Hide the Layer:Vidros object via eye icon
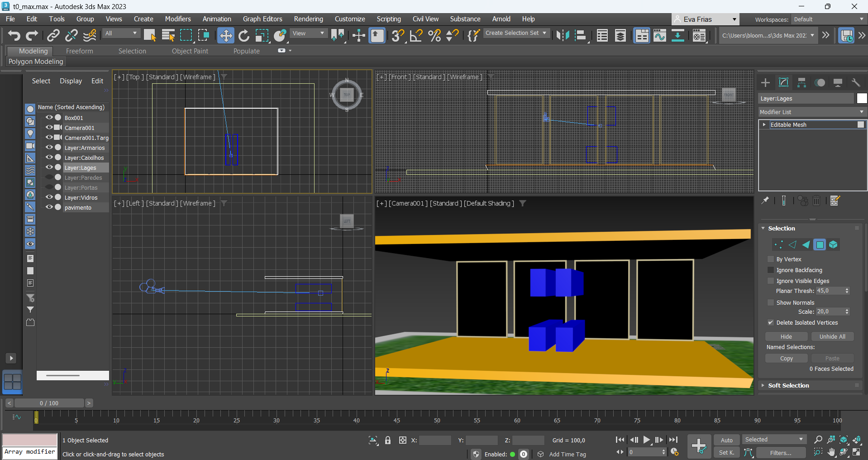 point(49,197)
